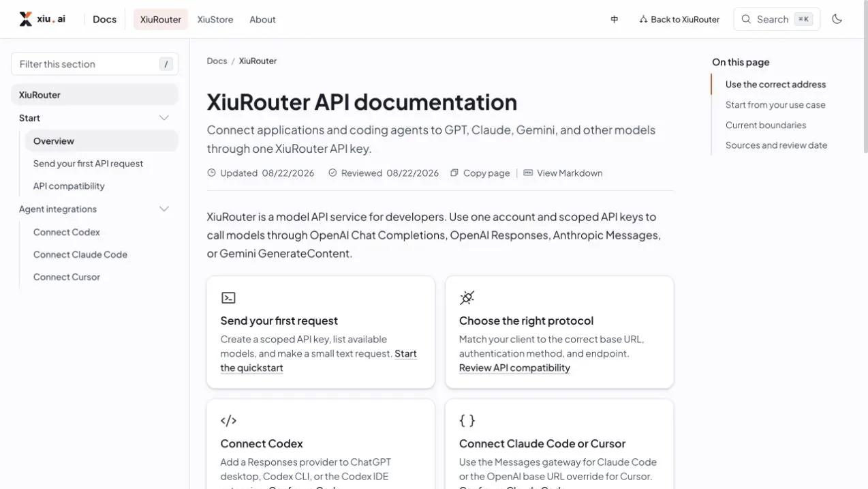
Task: Click the Choose the right protocol heading
Action: tap(526, 321)
